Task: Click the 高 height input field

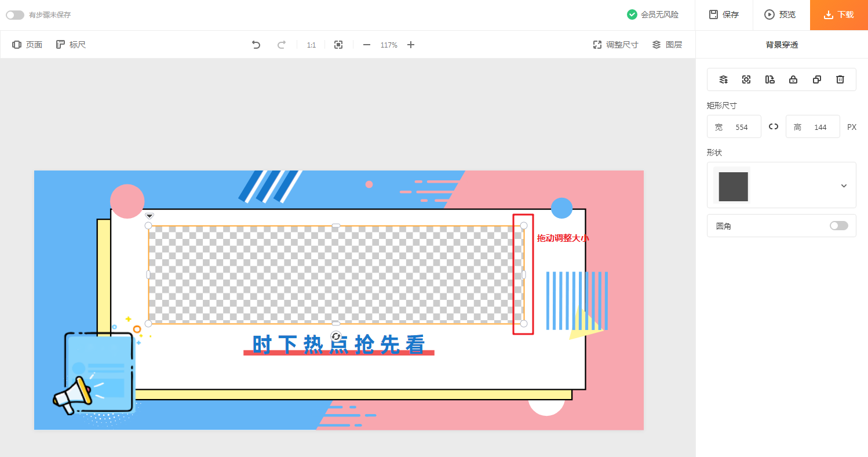Action: [813, 126]
